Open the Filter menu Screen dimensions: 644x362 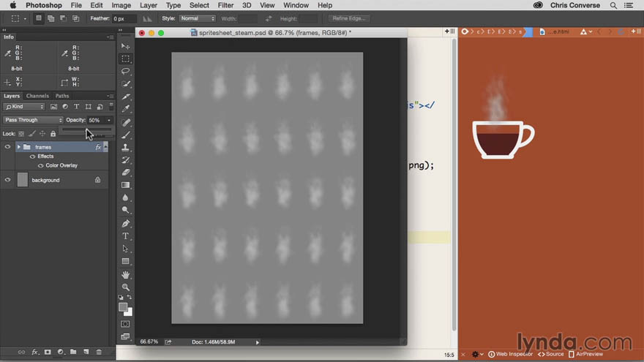click(x=225, y=5)
